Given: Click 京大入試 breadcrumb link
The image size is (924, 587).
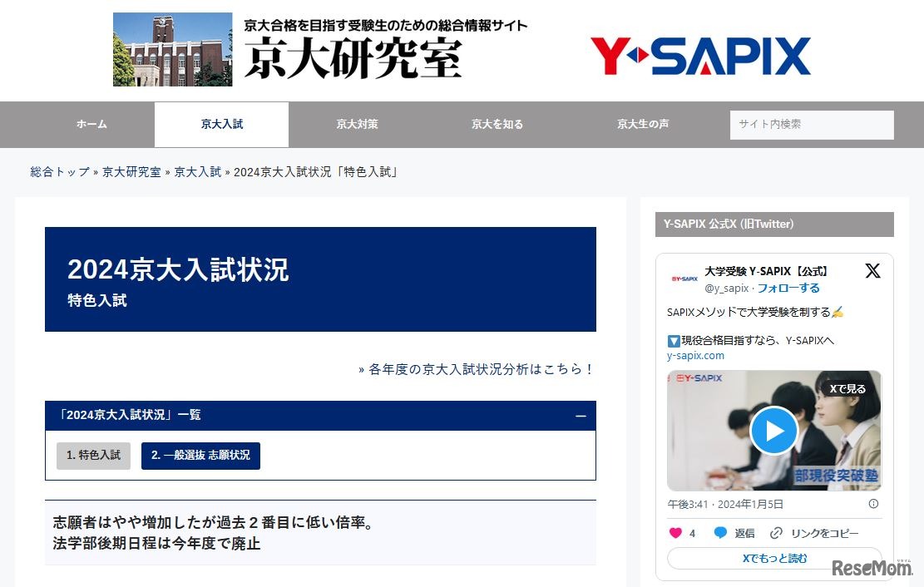Looking at the screenshot, I should coord(197,172).
